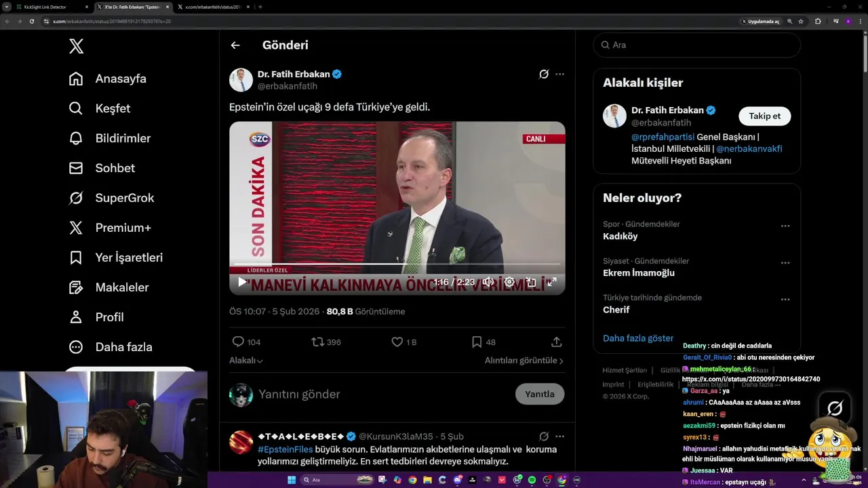Share the post via share icon
The width and height of the screenshot is (868, 488).
click(556, 342)
